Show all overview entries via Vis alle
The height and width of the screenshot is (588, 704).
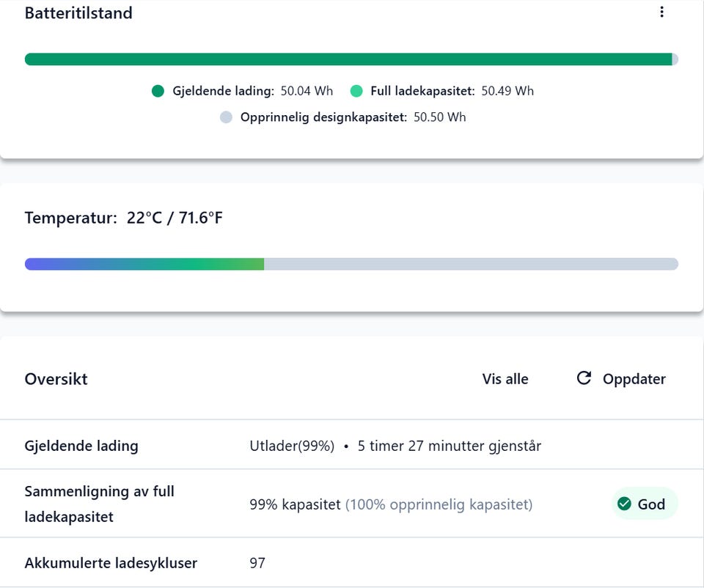tap(505, 379)
